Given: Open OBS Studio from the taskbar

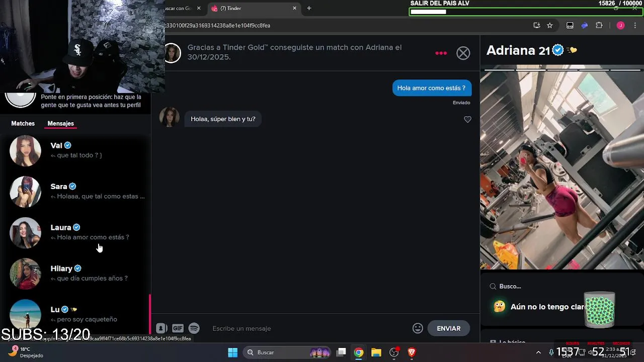Looking at the screenshot, I should 394,352.
